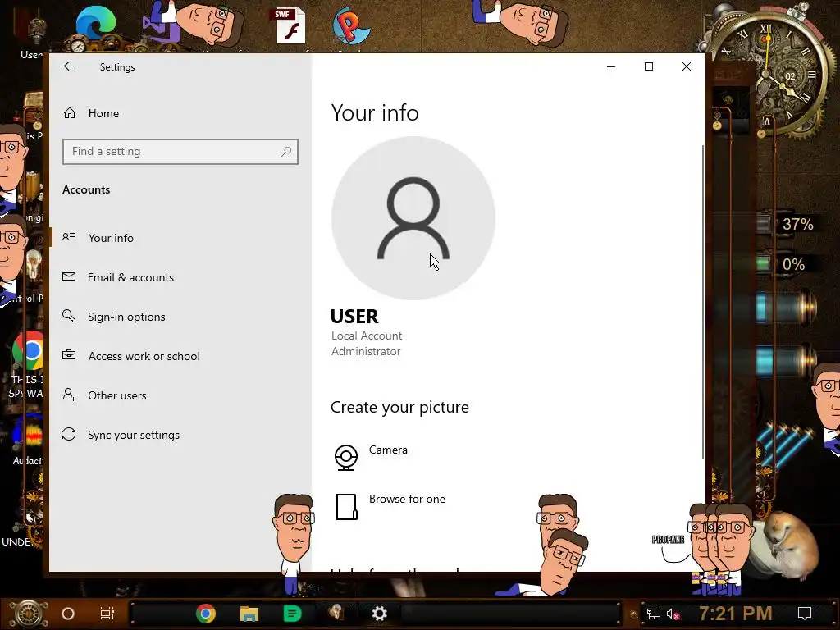Click the network tray icon
This screenshot has width=840, height=630.
coord(654,614)
